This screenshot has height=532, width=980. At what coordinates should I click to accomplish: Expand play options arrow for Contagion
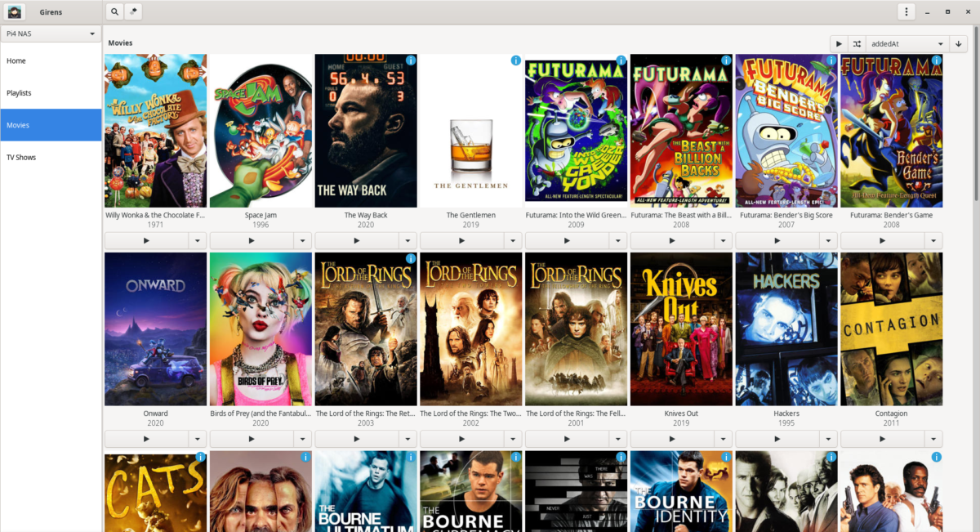point(933,439)
